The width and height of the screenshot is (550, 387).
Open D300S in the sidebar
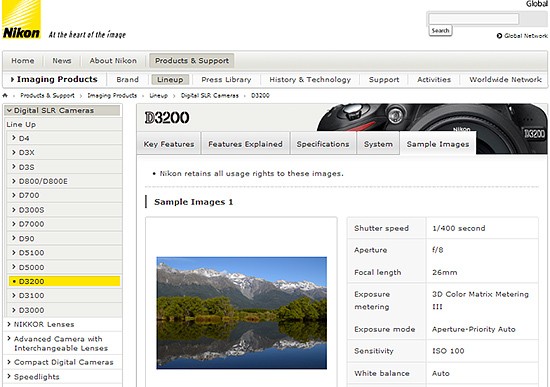(x=64, y=210)
